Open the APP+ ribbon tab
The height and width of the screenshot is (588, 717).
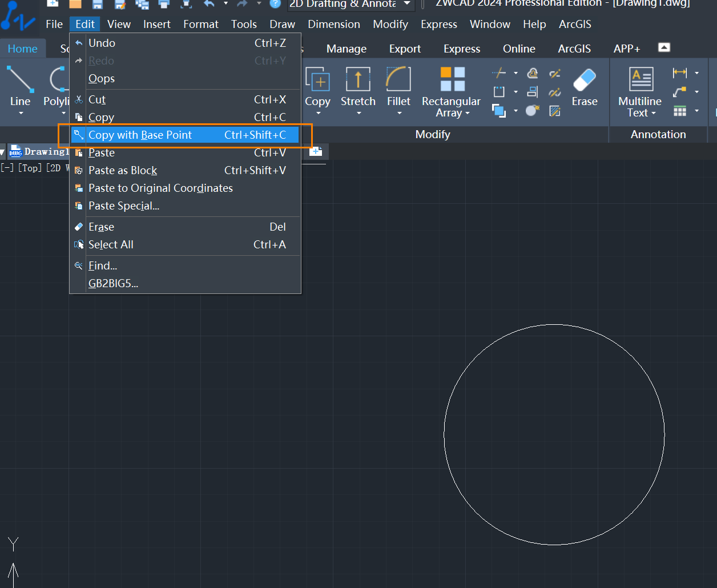pyautogui.click(x=627, y=49)
